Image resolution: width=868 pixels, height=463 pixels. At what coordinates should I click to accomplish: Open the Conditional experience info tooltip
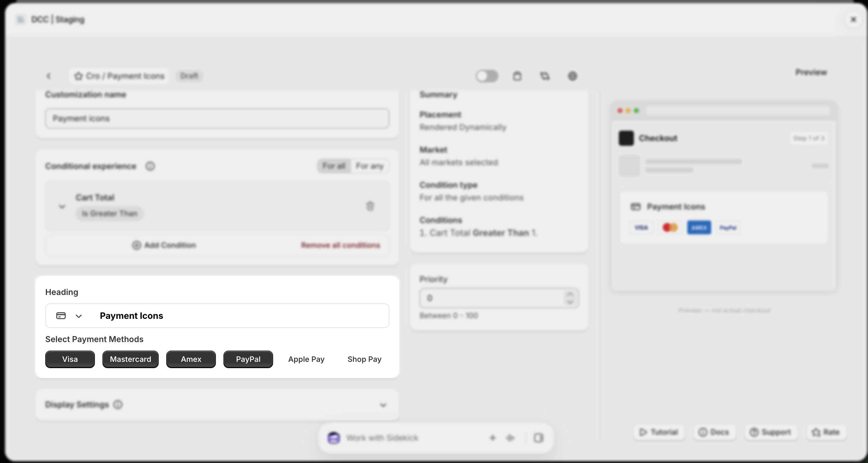click(x=150, y=166)
